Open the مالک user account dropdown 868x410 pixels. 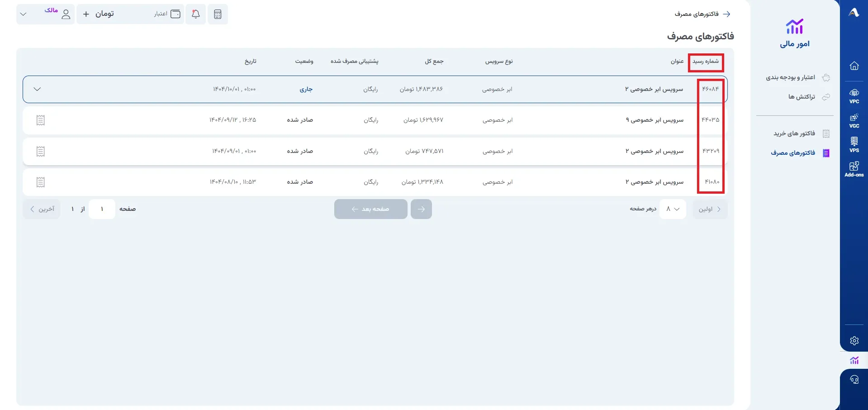click(45, 14)
